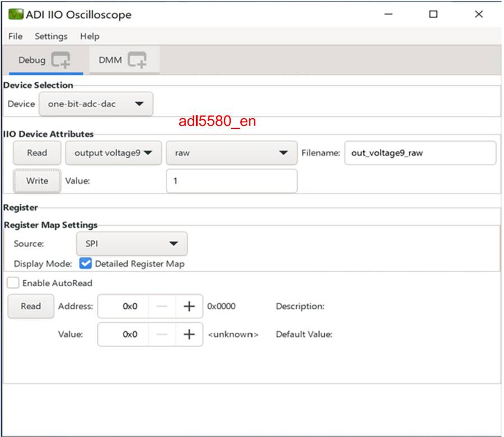The height and width of the screenshot is (437, 504).
Task: Increment the Address value with plus
Action: pos(189,306)
